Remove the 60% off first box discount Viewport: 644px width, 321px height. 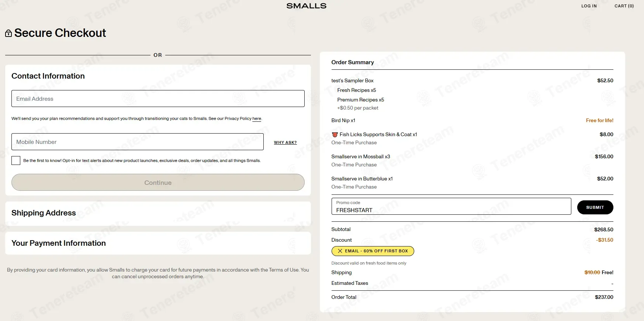tap(340, 251)
